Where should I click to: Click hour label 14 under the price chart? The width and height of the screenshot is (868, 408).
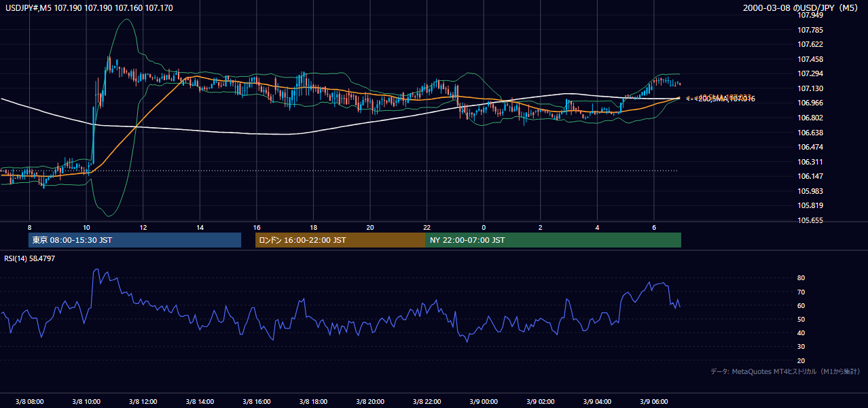[200, 227]
